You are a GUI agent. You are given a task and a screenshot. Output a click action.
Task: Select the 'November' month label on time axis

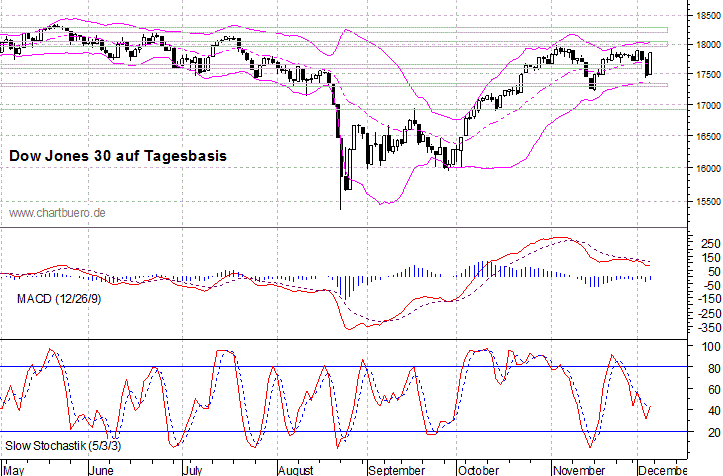(x=579, y=470)
